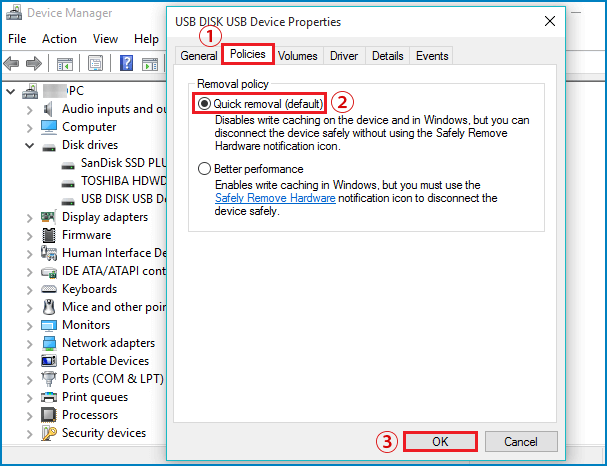Click the OK button

(440, 442)
